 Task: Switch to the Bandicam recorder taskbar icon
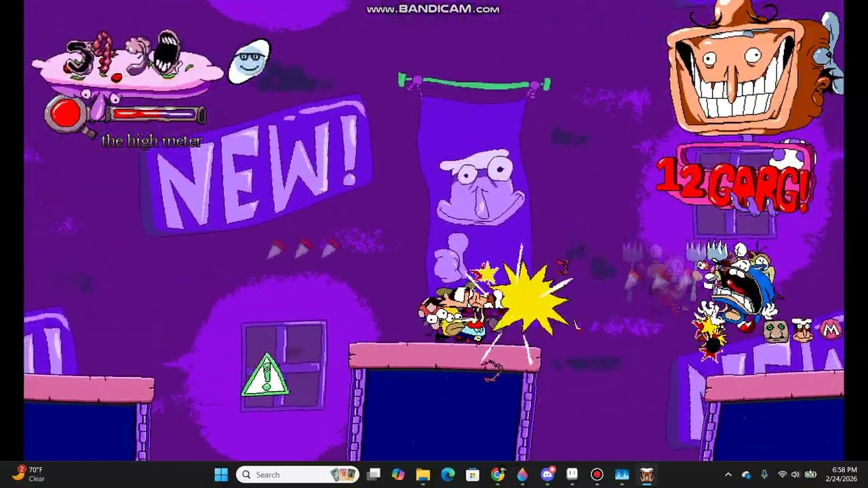pos(597,474)
